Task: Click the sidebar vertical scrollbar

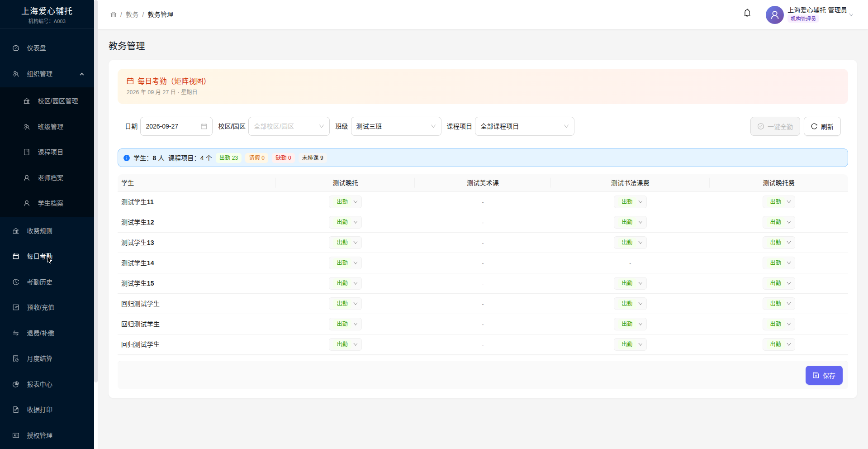Action: [96, 190]
